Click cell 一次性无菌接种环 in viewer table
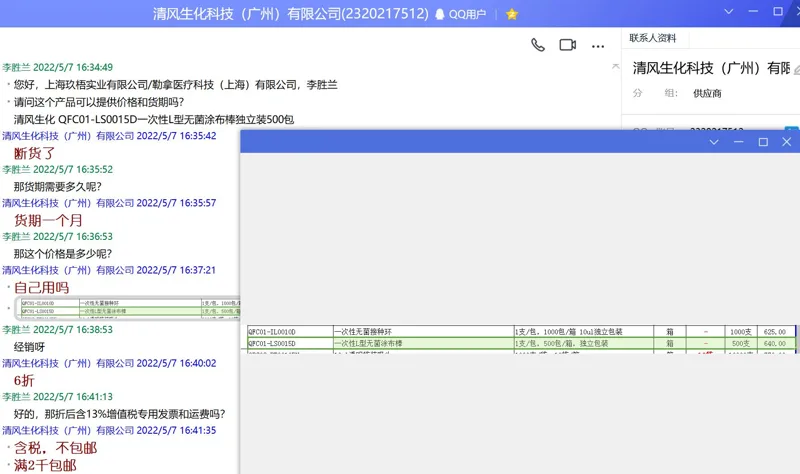This screenshot has height=474, width=800. (x=423, y=332)
